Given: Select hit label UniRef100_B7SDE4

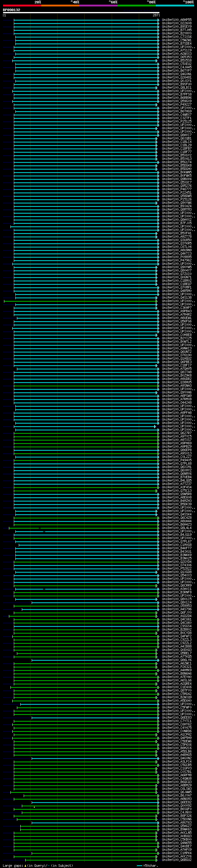Looking at the screenshot, I should pos(177,44).
